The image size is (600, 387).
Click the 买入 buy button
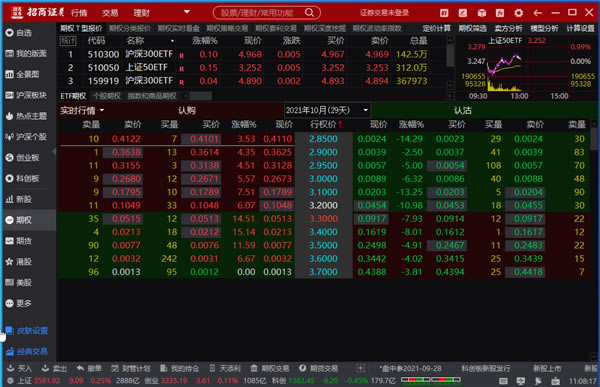click(20, 368)
